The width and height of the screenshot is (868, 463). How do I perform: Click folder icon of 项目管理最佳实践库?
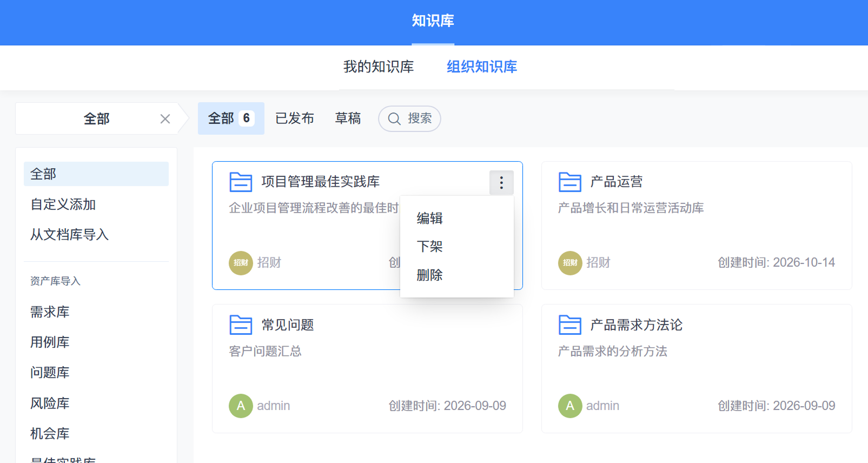tap(241, 182)
